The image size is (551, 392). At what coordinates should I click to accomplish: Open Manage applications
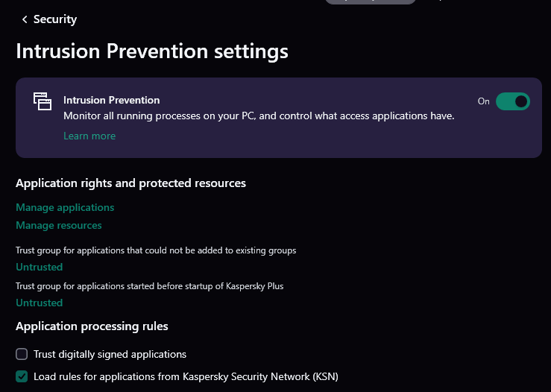(65, 207)
